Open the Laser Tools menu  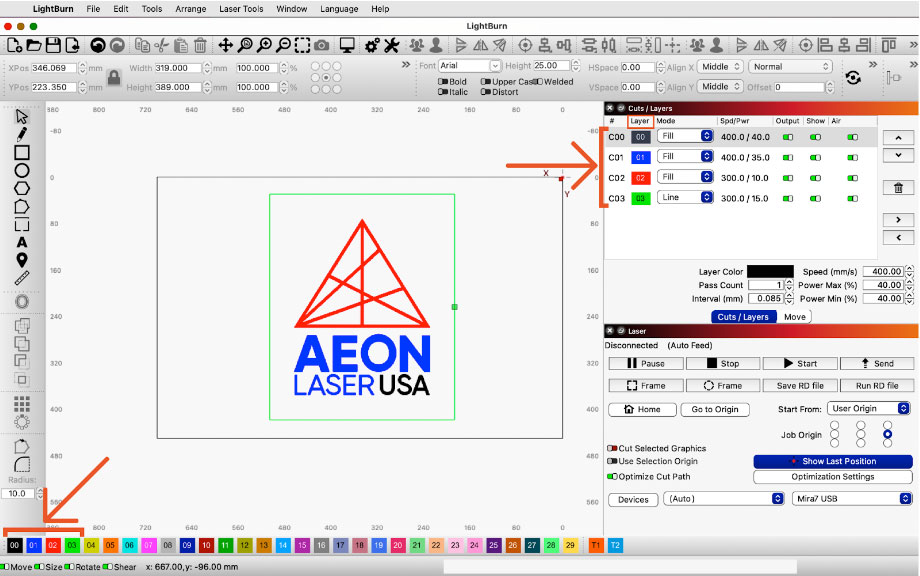tap(240, 9)
